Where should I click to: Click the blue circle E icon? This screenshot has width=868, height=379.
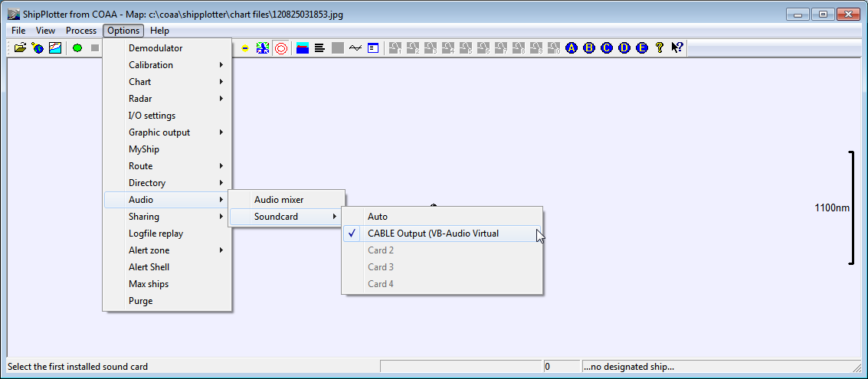tap(642, 48)
